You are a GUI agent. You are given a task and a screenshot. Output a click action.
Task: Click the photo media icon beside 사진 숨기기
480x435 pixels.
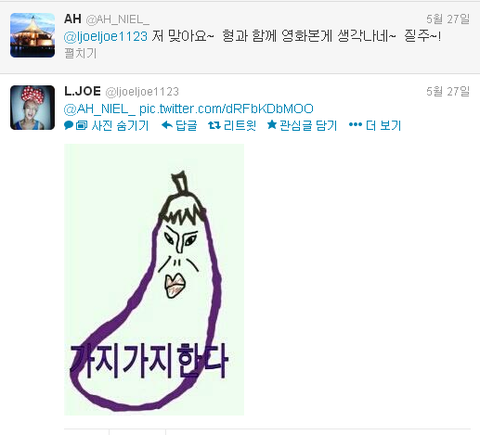click(82, 125)
